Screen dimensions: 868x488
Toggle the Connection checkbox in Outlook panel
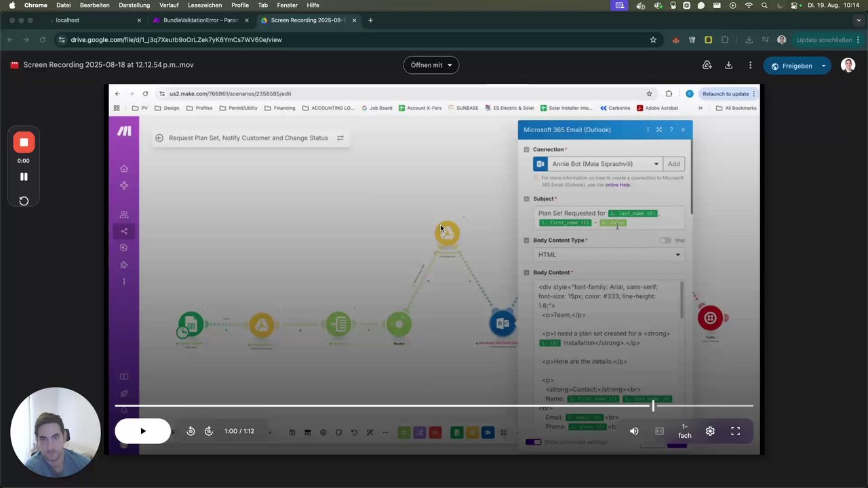point(526,150)
